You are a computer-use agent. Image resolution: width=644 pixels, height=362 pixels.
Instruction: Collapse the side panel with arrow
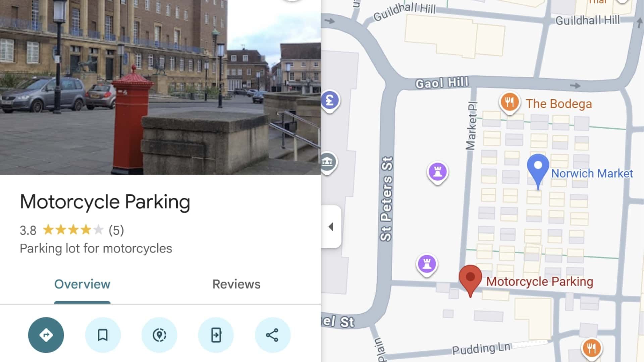(331, 227)
